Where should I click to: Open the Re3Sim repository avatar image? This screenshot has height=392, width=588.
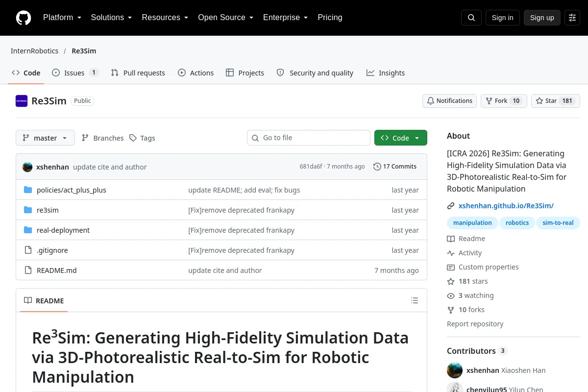(22, 101)
